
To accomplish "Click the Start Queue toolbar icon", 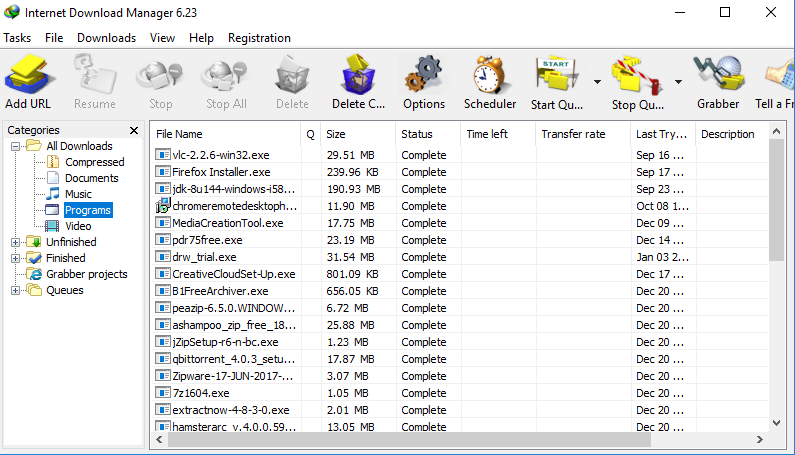I will pyautogui.click(x=556, y=76).
